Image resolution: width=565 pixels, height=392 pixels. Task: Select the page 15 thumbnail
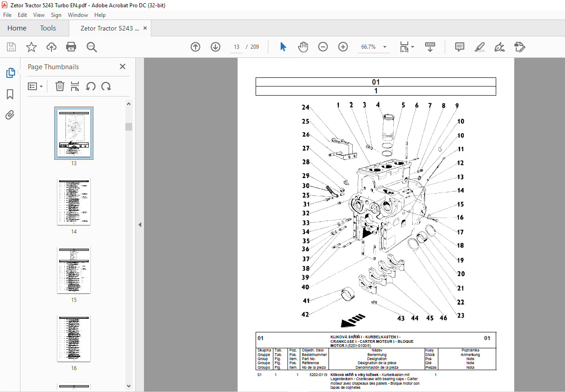click(x=74, y=270)
